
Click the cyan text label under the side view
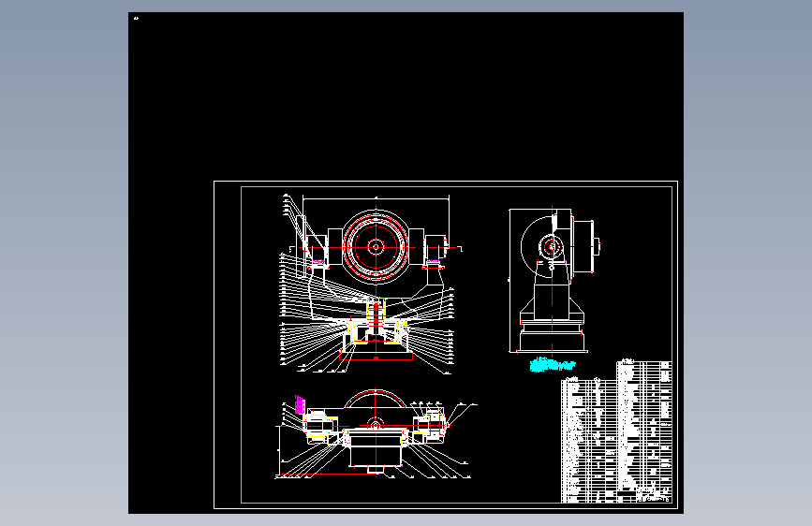tap(553, 365)
